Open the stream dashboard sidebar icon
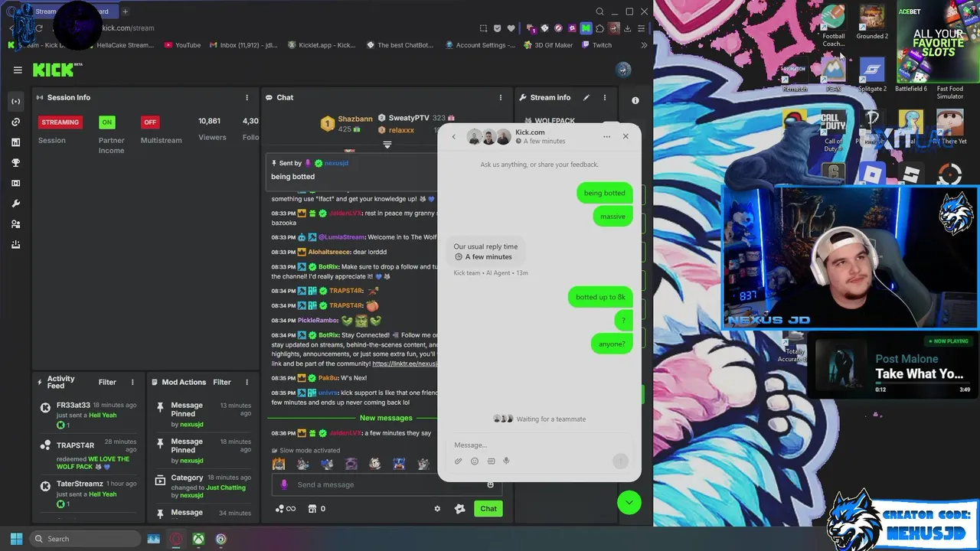Viewport: 980px width, 551px height. pyautogui.click(x=15, y=101)
